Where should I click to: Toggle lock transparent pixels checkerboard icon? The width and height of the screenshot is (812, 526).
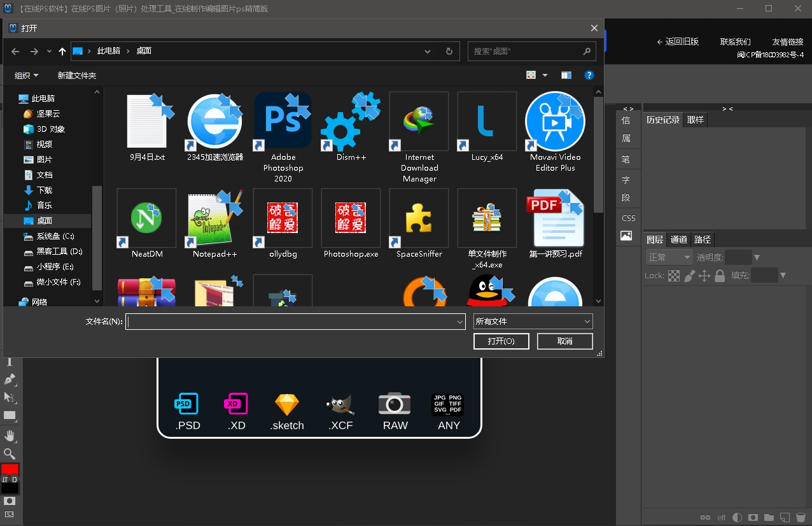tap(675, 276)
